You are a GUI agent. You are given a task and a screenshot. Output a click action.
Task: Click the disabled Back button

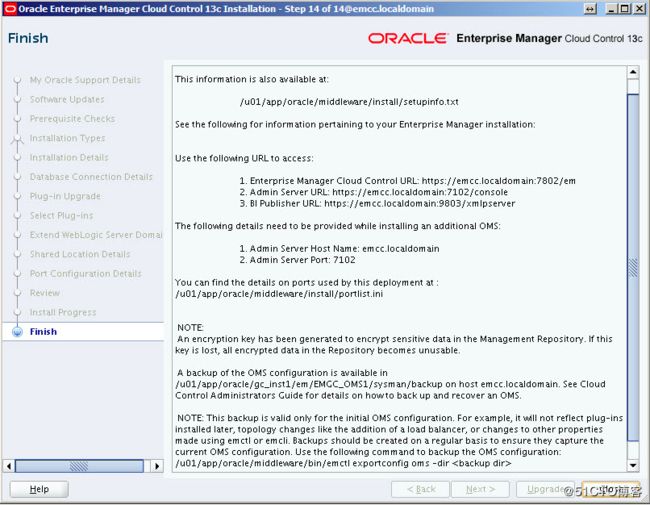click(420, 489)
